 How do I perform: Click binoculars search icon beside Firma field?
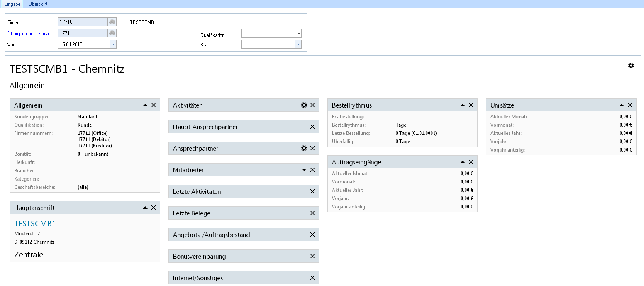click(112, 22)
